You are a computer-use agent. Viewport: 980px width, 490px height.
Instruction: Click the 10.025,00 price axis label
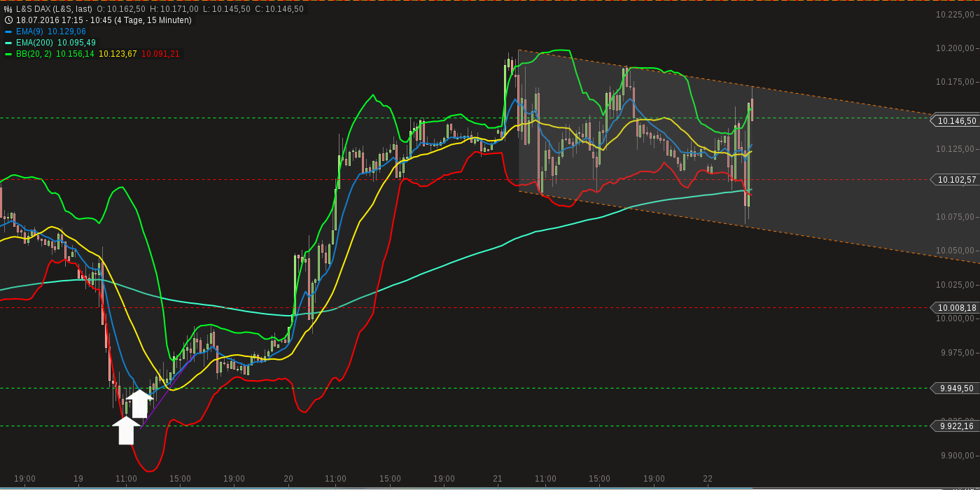(956, 285)
